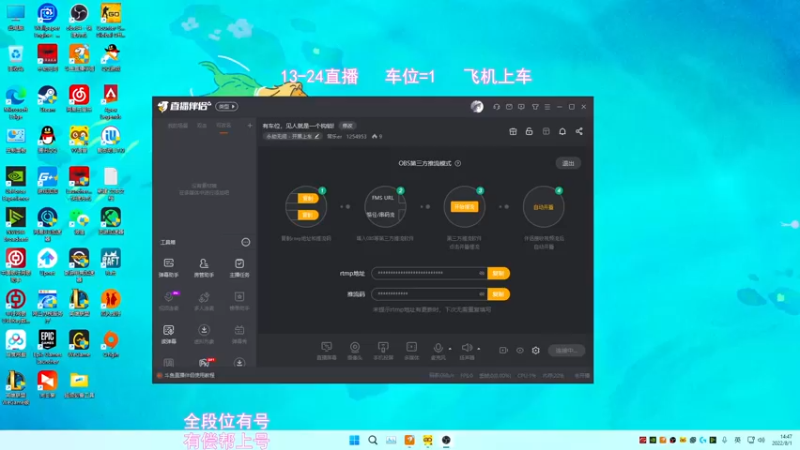Click the top copy button in step 1
800x450 pixels.
point(308,198)
